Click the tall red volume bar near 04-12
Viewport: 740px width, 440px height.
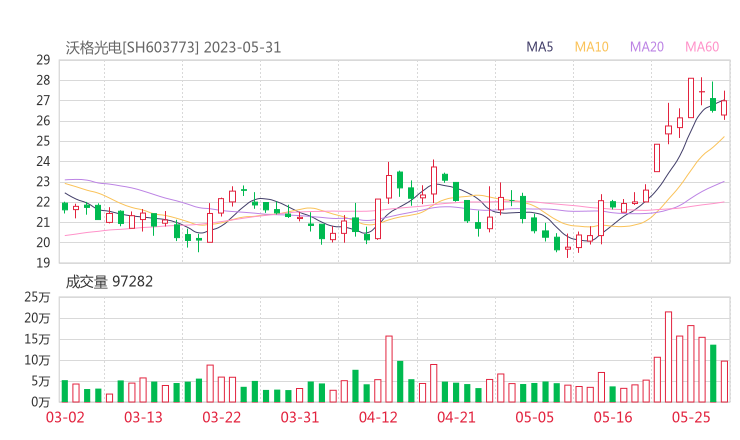pyautogui.click(x=389, y=369)
